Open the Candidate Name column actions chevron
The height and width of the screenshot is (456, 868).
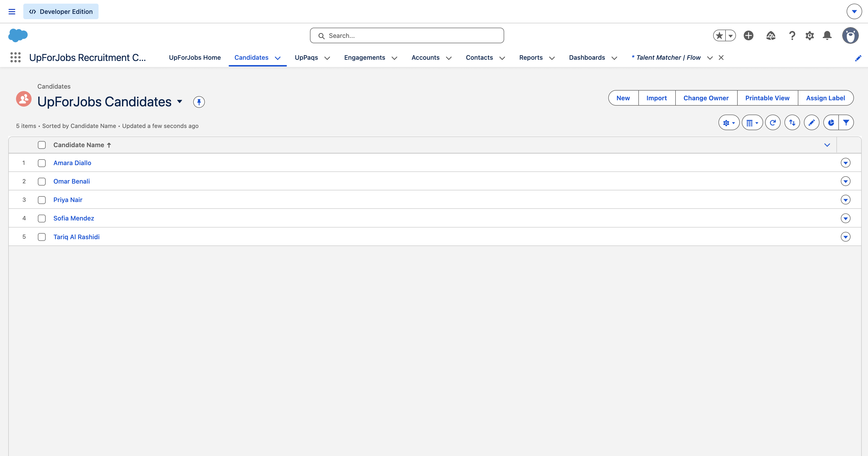point(827,145)
